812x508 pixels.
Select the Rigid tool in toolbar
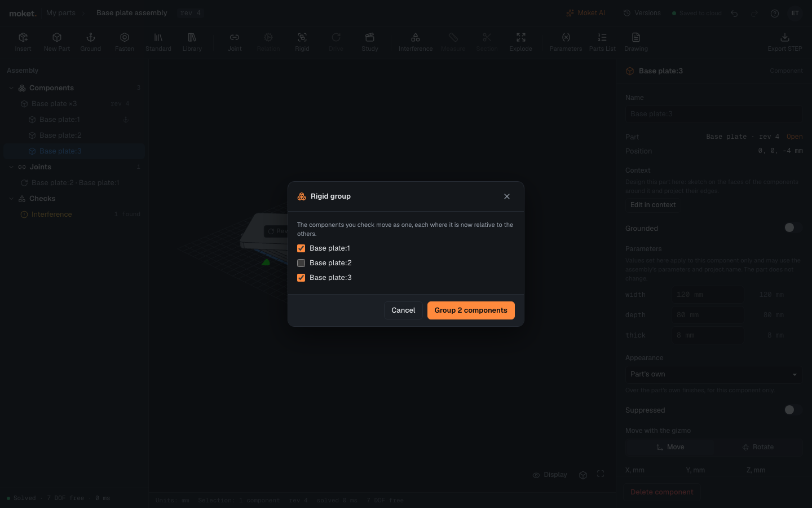(302, 42)
